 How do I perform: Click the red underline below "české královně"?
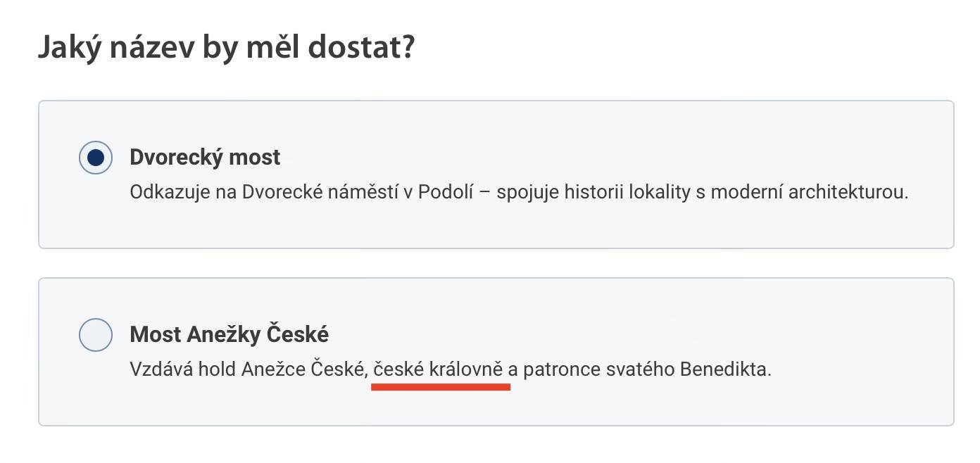[441, 387]
